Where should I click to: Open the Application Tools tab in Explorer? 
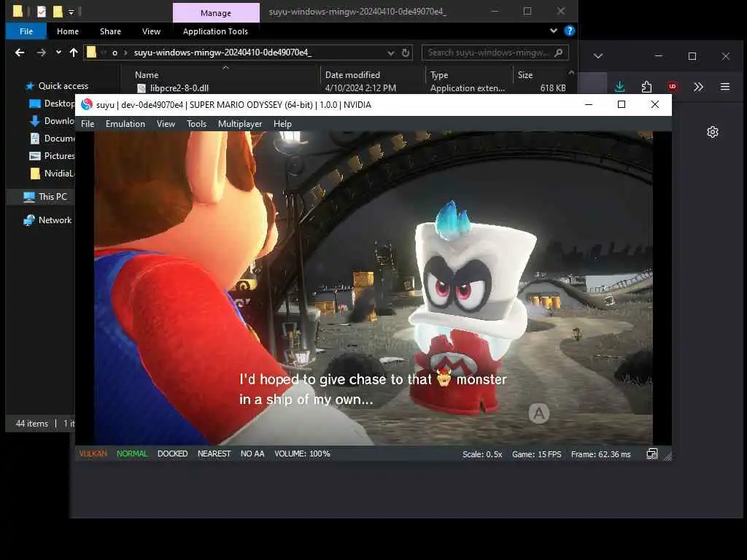coord(215,31)
